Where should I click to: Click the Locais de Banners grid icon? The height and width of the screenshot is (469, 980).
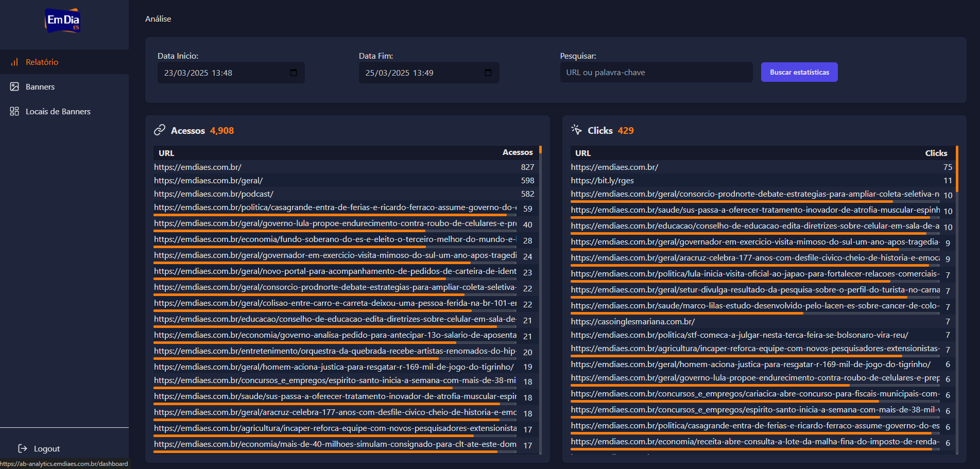click(14, 111)
